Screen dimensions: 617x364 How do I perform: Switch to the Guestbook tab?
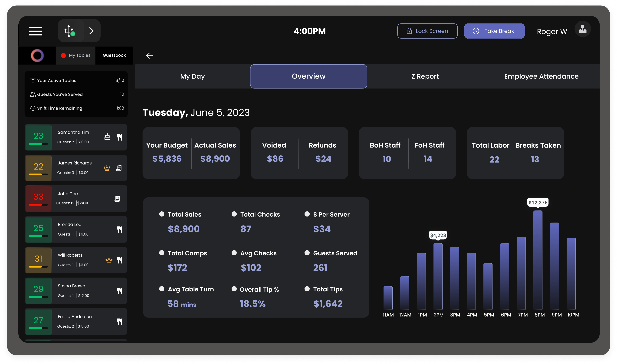tap(114, 56)
